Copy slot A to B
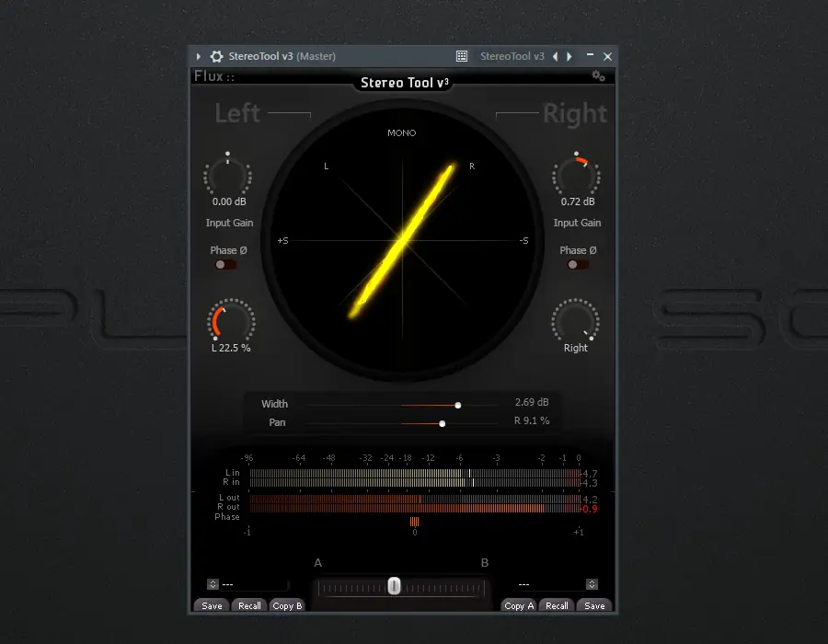 coord(287,605)
